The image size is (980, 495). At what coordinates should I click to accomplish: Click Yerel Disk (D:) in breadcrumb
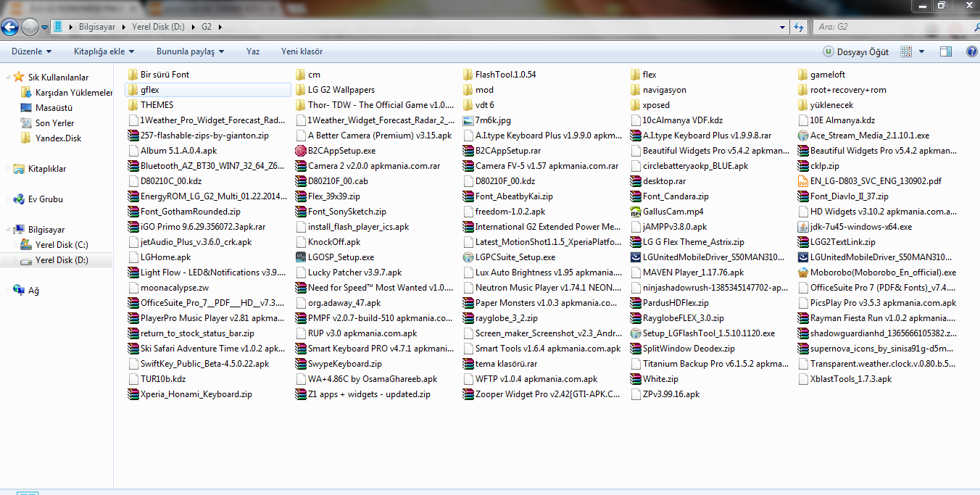click(x=158, y=27)
